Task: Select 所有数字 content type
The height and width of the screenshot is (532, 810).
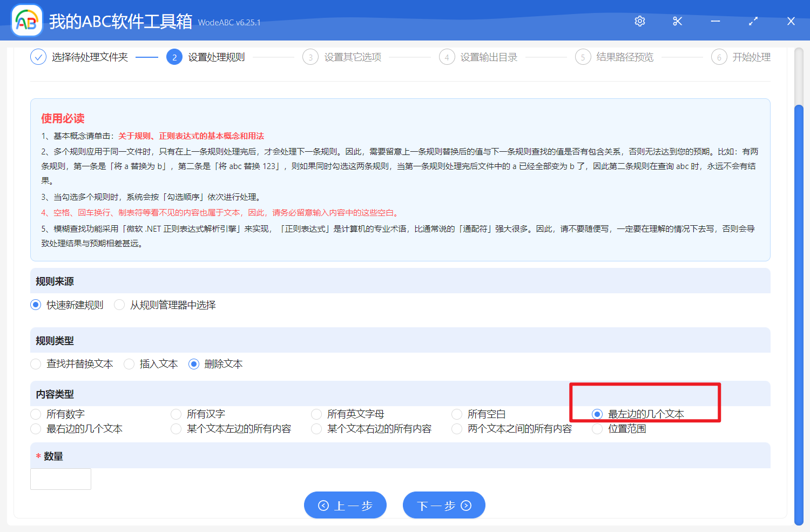Action: [36, 414]
